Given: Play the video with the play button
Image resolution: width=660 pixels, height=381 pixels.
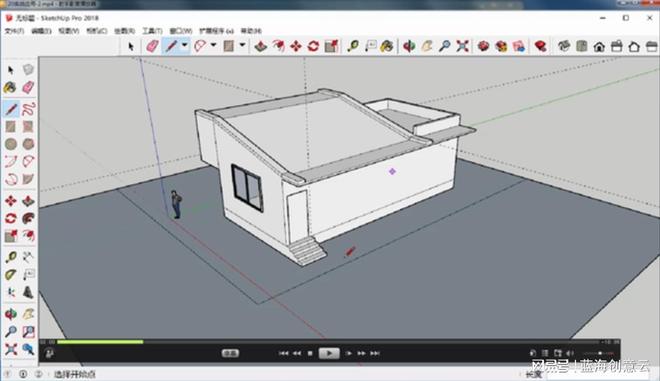Looking at the screenshot, I should coord(329,353).
